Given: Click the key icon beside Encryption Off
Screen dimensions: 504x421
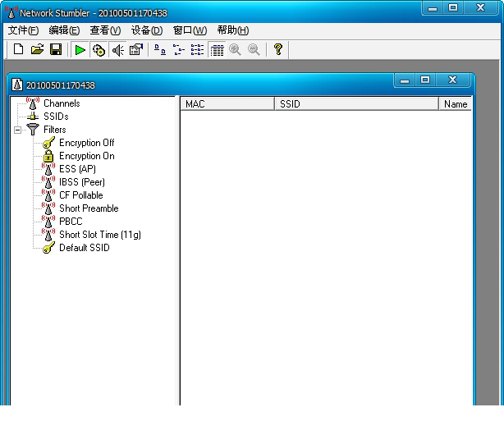Looking at the screenshot, I should [x=48, y=143].
